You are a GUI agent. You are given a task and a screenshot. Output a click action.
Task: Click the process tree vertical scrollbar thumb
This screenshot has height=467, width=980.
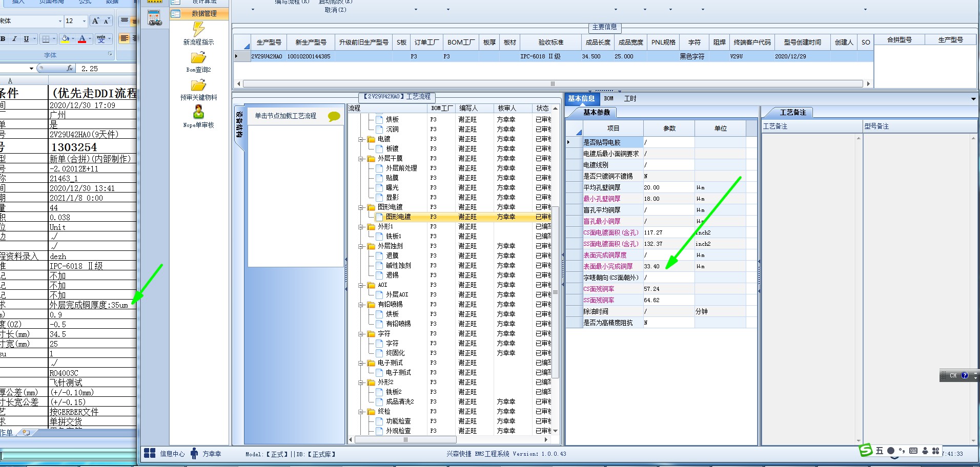[x=555, y=292]
